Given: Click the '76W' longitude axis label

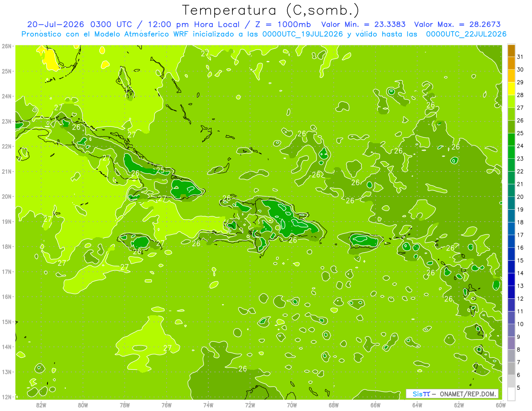Looking at the screenshot, I should click(x=166, y=405).
